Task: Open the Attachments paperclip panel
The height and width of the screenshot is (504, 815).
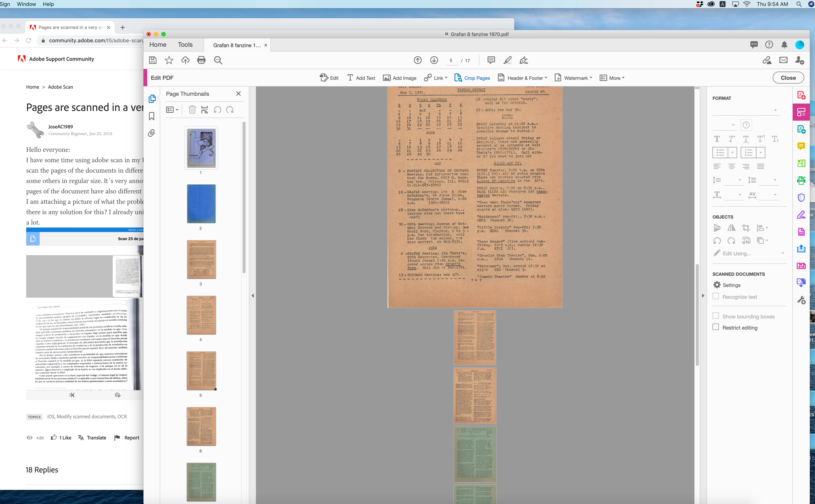Action: pyautogui.click(x=152, y=133)
